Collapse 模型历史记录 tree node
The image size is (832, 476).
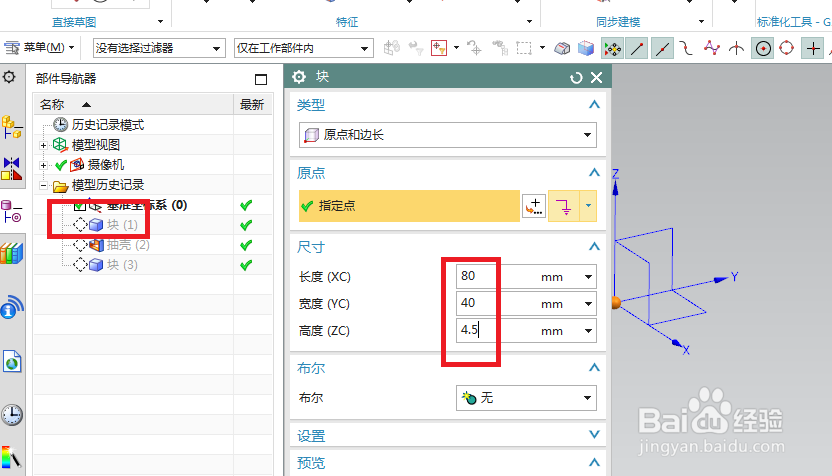tap(43, 185)
